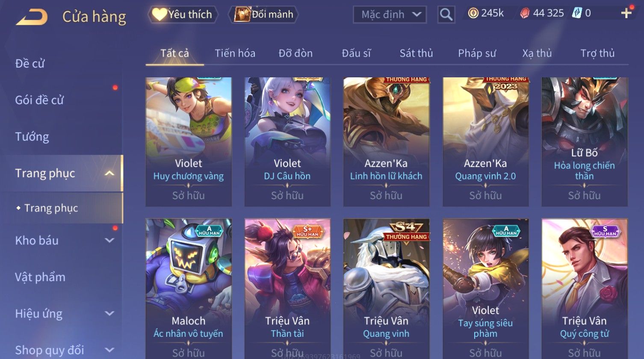The width and height of the screenshot is (644, 359).
Task: Switch to the Sát thủ tab
Action: tap(416, 53)
